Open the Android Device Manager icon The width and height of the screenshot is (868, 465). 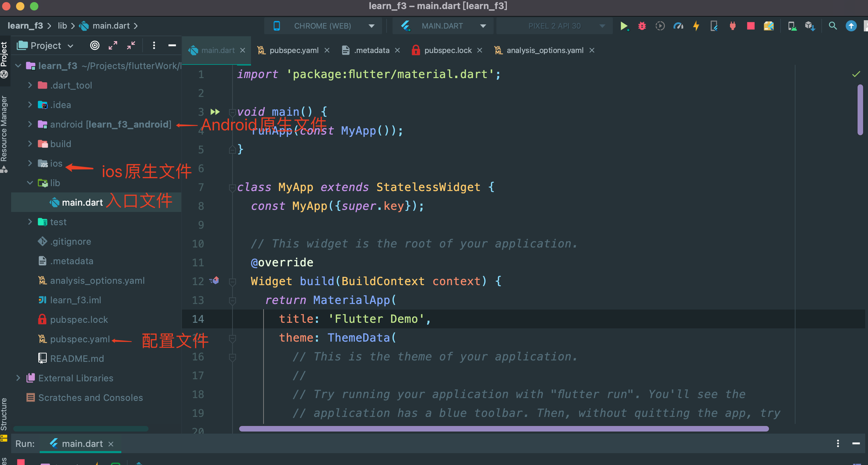(x=792, y=26)
